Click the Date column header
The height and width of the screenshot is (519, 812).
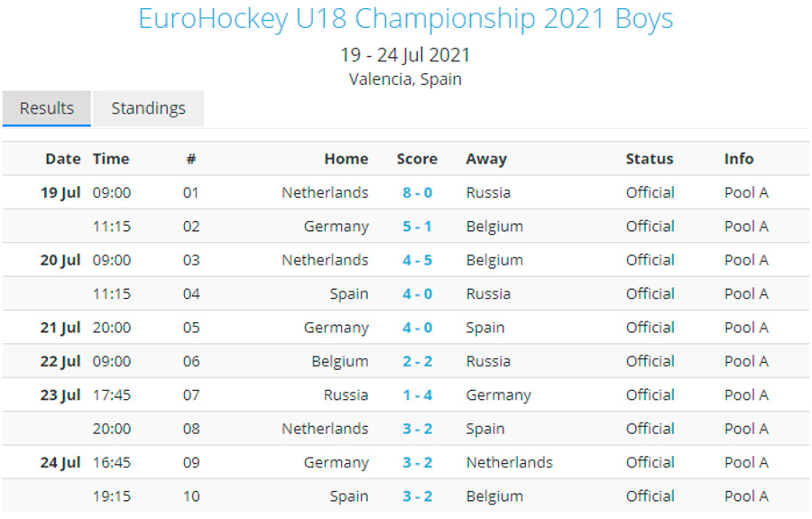point(63,159)
